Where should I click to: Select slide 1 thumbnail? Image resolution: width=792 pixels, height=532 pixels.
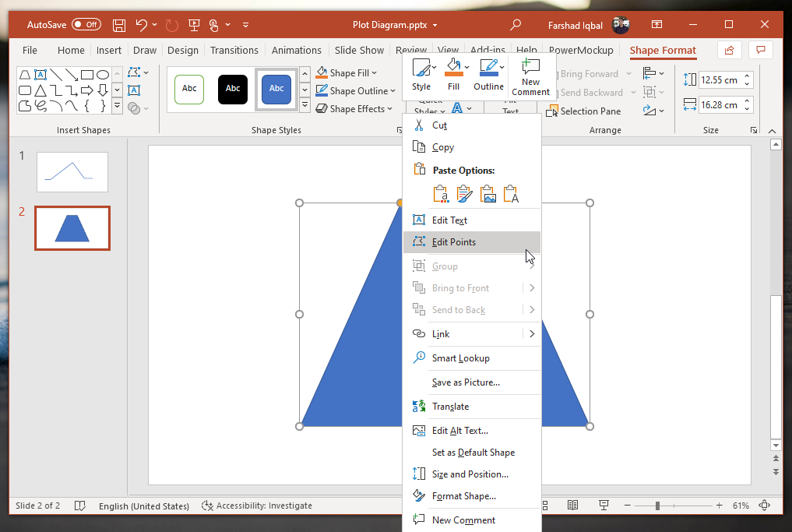click(x=72, y=172)
